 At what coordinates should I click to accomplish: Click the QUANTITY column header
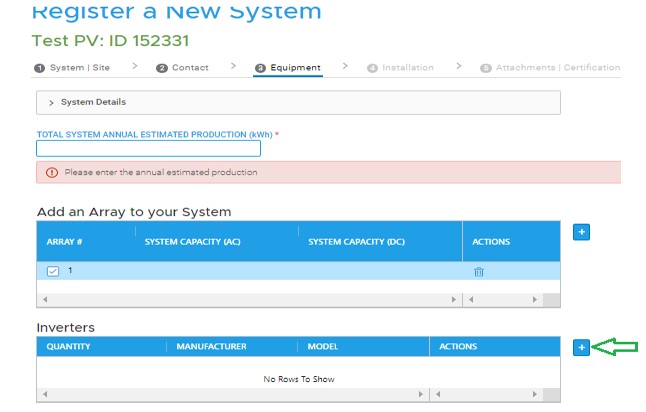[x=68, y=347]
